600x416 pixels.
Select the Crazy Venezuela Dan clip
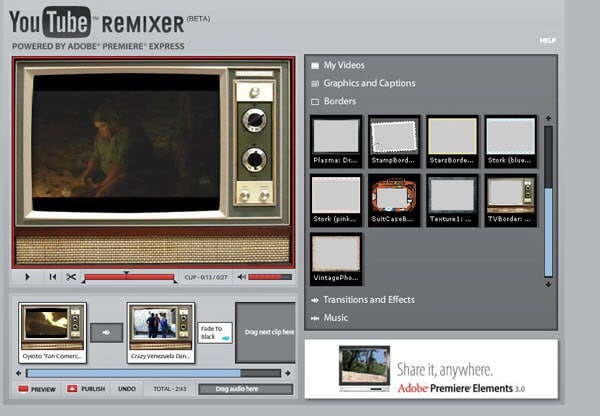(161, 333)
